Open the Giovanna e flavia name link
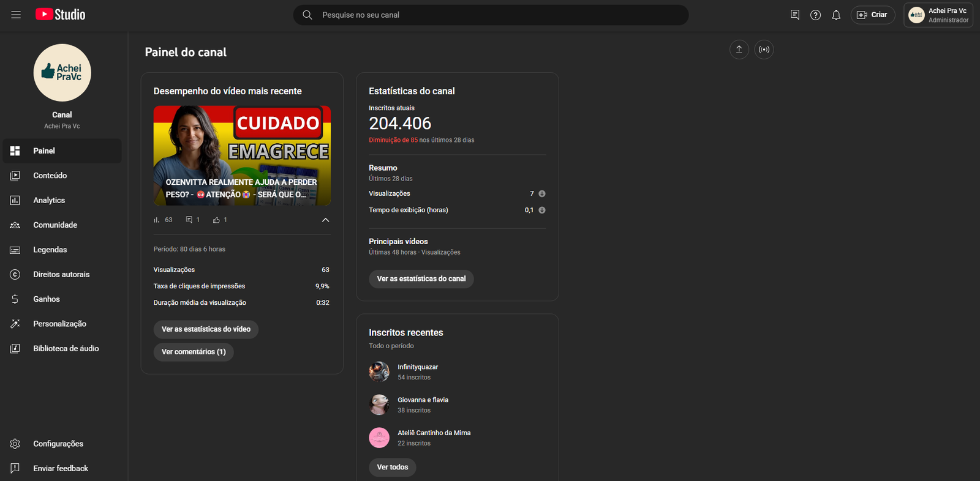 tap(423, 400)
